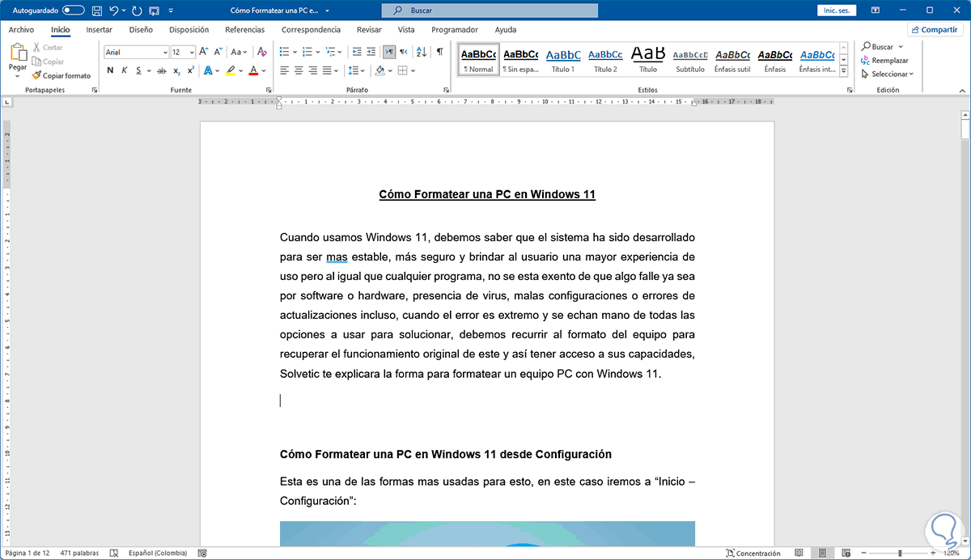Screen dimensions: 971x560
Task: Increase font size with the large A
Action: [x=203, y=52]
